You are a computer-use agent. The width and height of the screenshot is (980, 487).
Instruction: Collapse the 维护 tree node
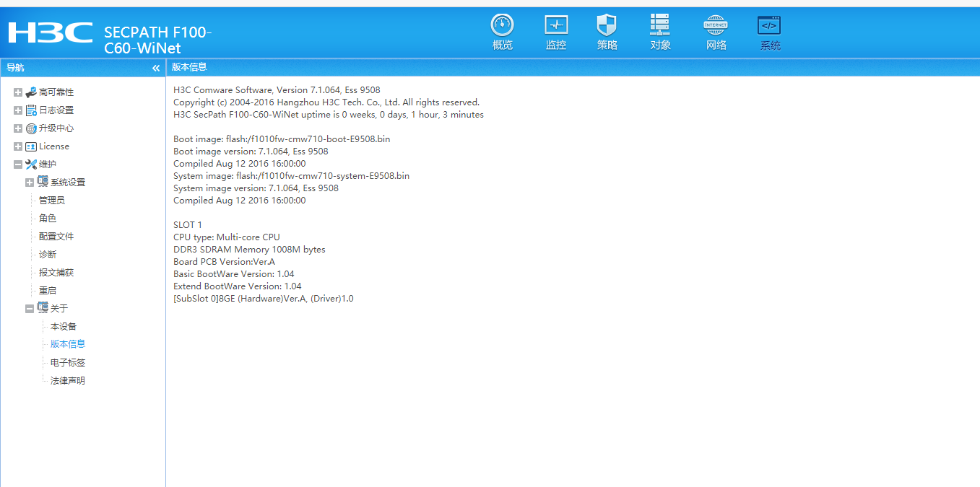(18, 164)
